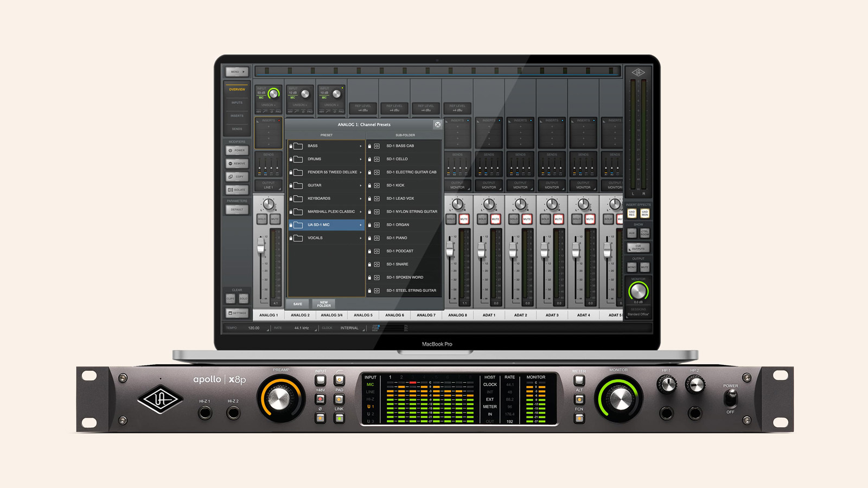Click the folder icon for DRUMS presets
Image resolution: width=868 pixels, height=488 pixels.
[x=298, y=159]
